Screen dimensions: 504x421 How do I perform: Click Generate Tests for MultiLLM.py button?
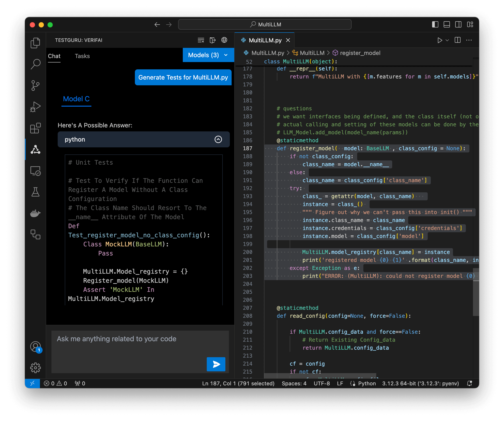(183, 77)
